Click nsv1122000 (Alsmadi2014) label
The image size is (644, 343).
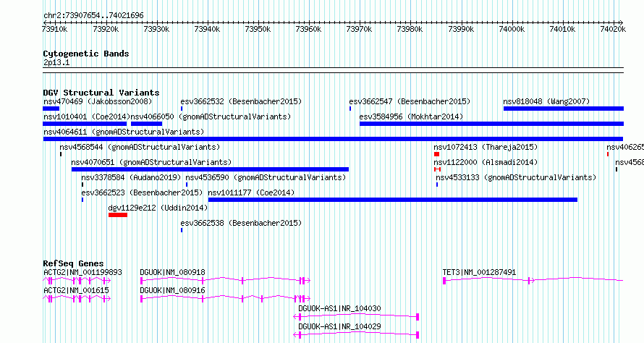click(x=486, y=162)
